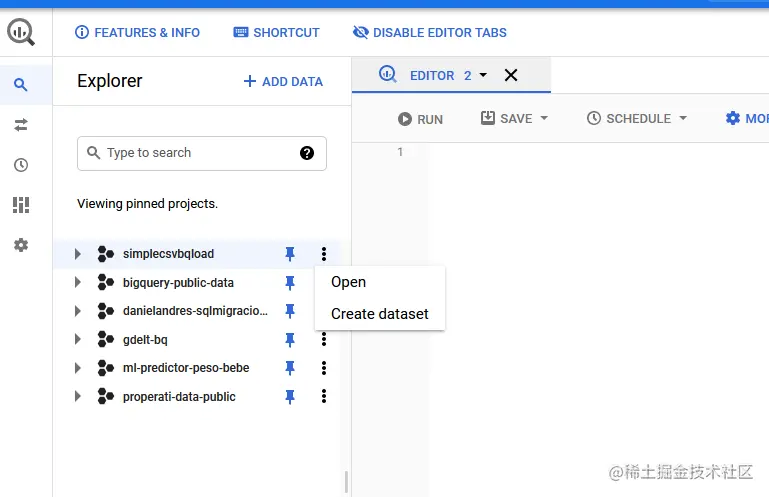Focus the Type to search field
This screenshot has width=769, height=497.
click(x=195, y=153)
